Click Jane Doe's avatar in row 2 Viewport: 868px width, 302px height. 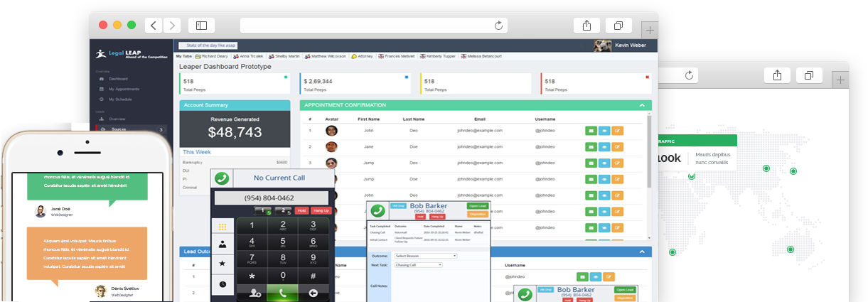[331, 146]
